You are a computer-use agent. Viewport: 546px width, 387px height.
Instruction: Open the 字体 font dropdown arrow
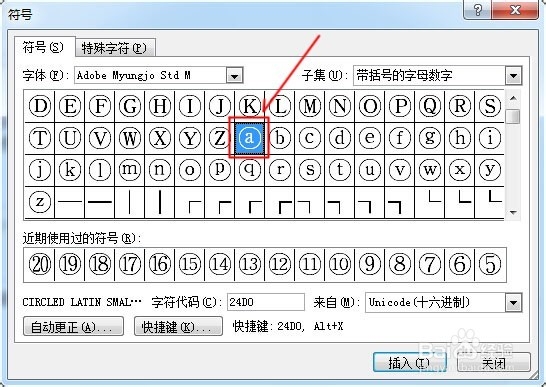pyautogui.click(x=234, y=75)
